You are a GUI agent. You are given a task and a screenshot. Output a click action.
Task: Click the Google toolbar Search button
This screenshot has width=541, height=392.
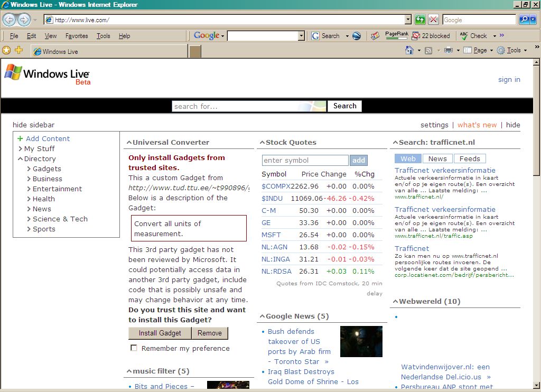coord(325,36)
